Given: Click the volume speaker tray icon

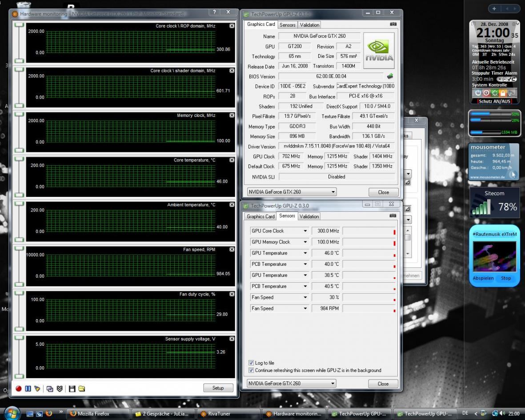Looking at the screenshot, I should [x=503, y=413].
